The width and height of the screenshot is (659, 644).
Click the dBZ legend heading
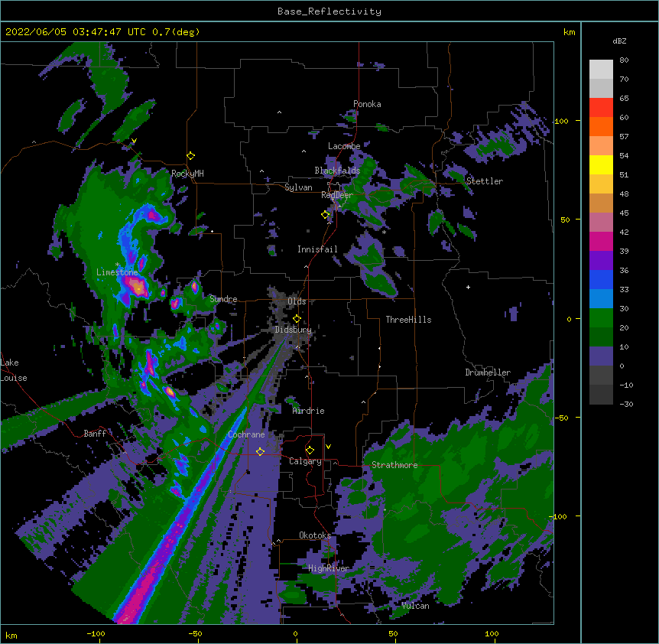coord(619,41)
